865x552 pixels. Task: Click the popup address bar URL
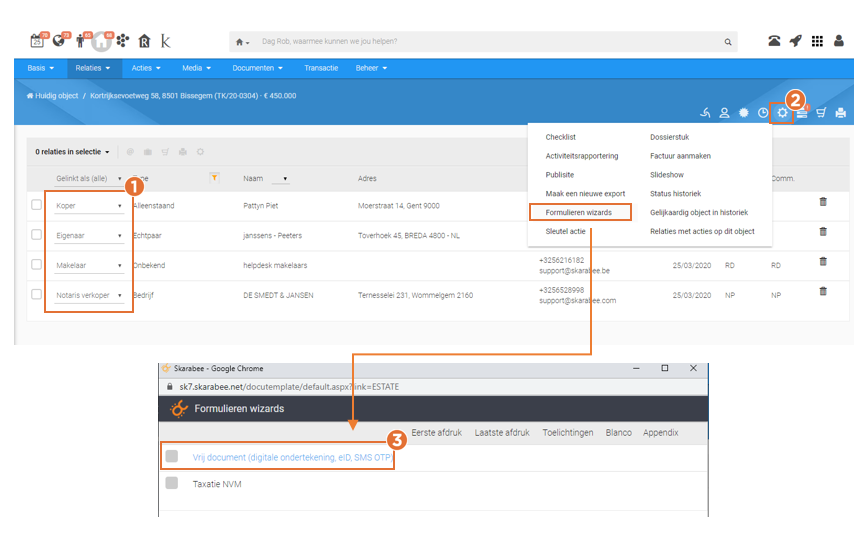[x=289, y=387]
